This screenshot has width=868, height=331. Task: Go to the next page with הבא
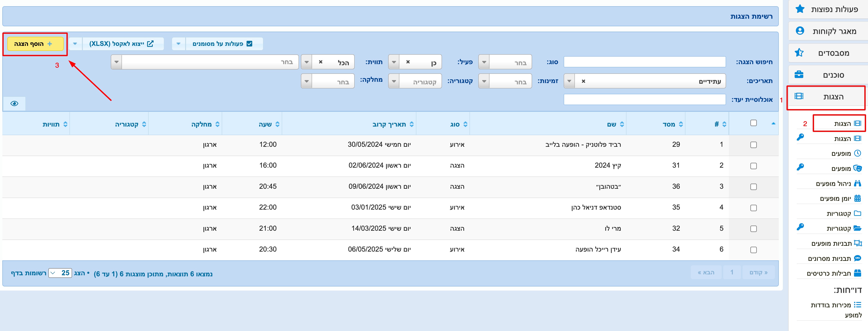pyautogui.click(x=706, y=272)
